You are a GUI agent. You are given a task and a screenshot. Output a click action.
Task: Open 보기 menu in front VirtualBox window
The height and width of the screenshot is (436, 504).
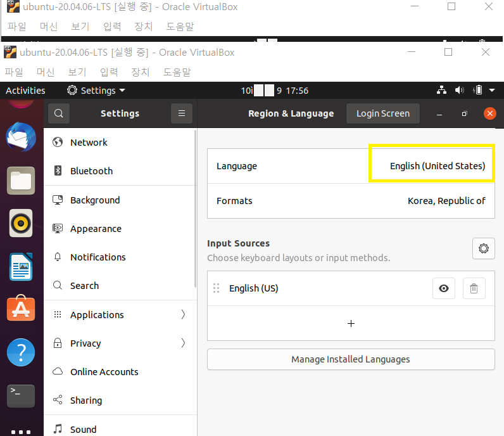[77, 72]
